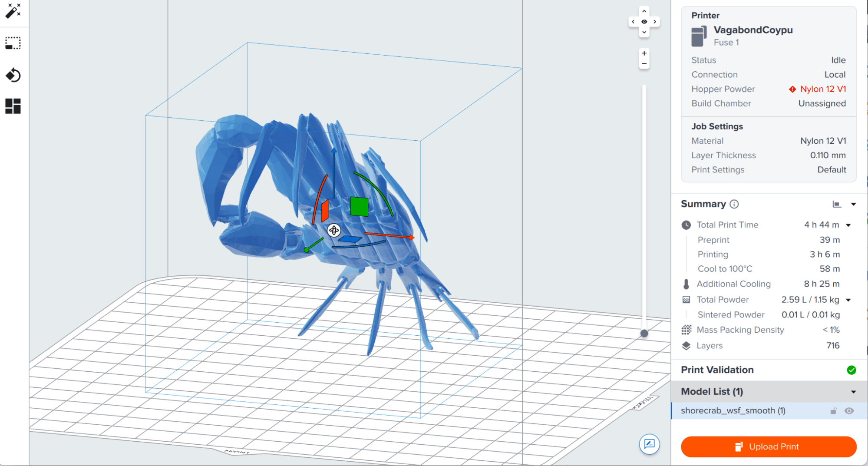Open printer VagabondCoypu details
The height and width of the screenshot is (466, 868).
click(753, 30)
